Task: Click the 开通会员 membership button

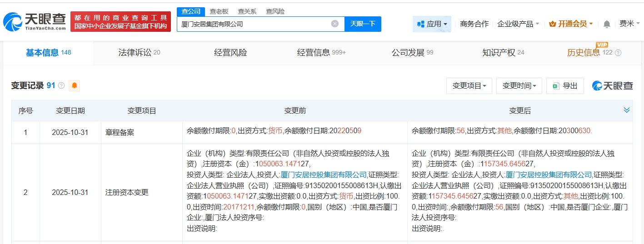Action: click(570, 24)
